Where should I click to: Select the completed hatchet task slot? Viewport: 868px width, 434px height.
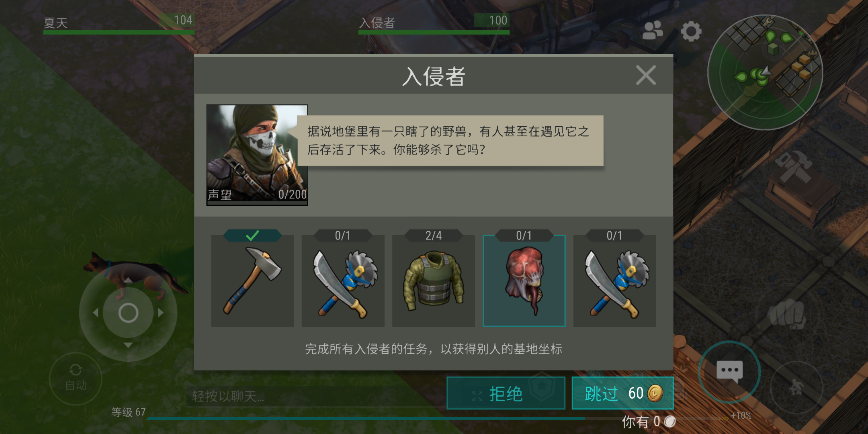tap(252, 280)
